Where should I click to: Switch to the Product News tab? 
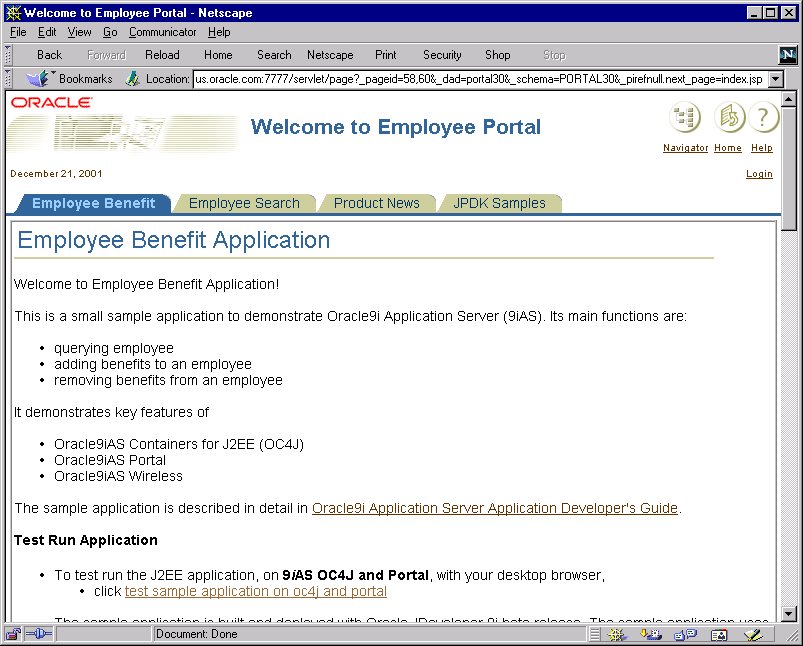coord(377,203)
